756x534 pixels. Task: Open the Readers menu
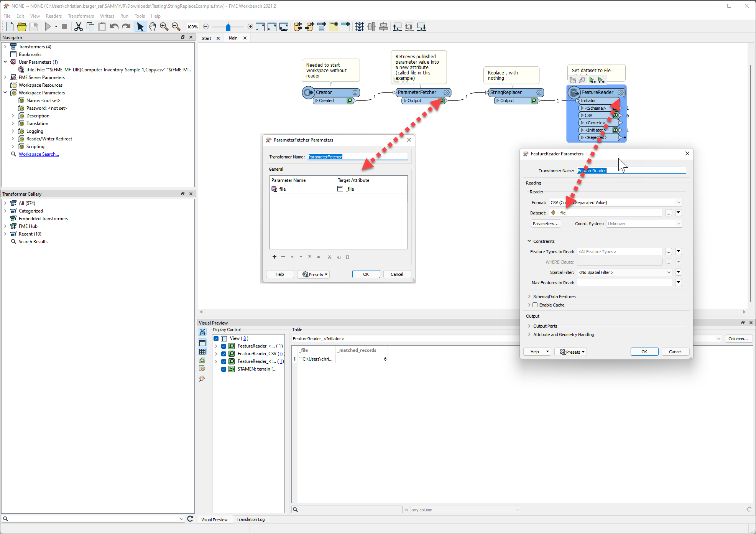tap(54, 16)
